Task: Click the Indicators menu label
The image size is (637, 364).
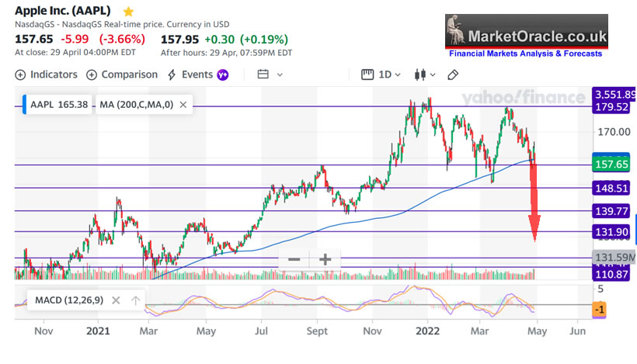Action: pos(54,75)
